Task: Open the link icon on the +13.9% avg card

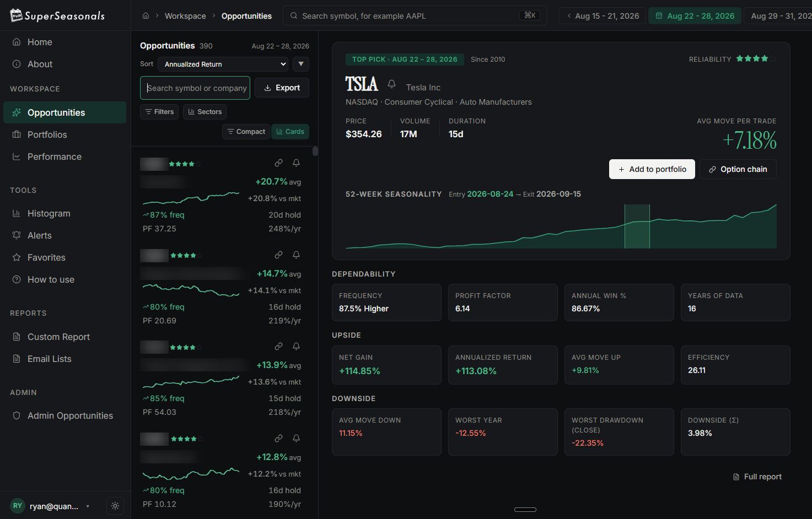Action: point(279,347)
